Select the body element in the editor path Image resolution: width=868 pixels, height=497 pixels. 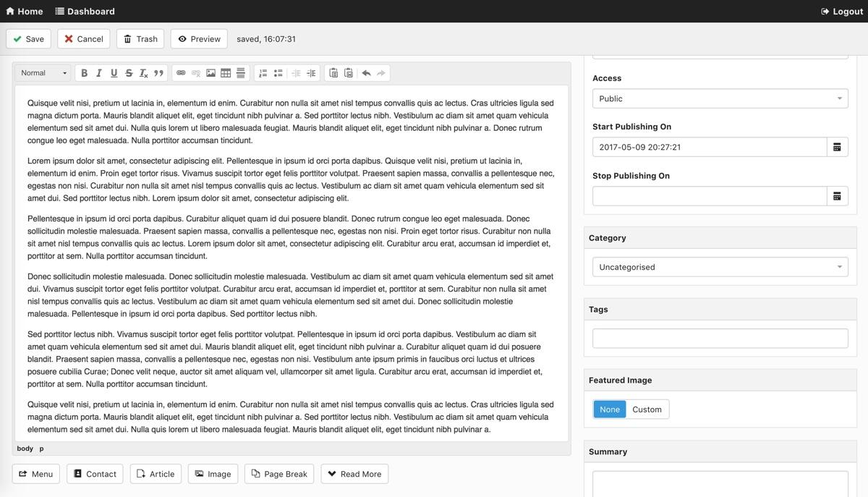25,449
